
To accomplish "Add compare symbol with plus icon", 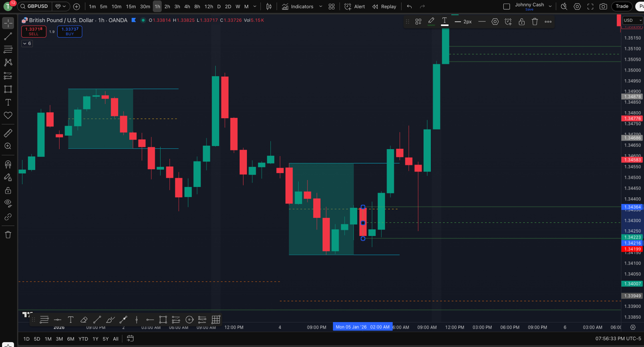I will (76, 7).
